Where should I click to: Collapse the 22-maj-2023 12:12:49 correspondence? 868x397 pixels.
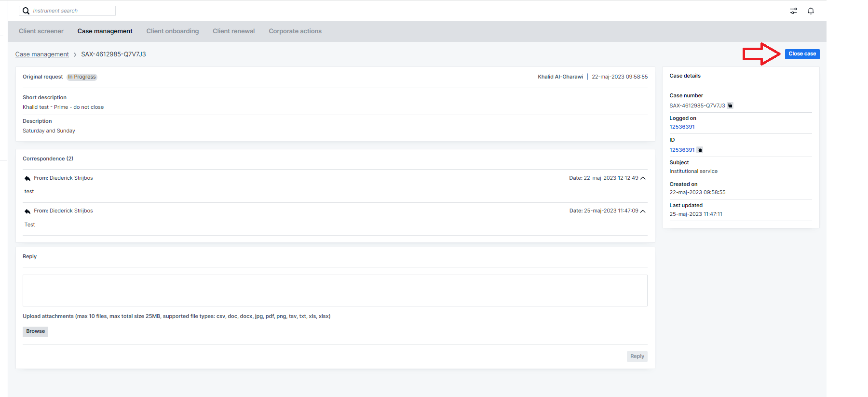(643, 178)
